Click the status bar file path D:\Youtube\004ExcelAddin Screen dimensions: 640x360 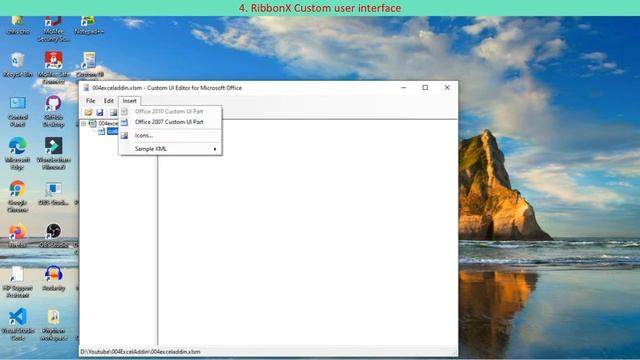140,352
